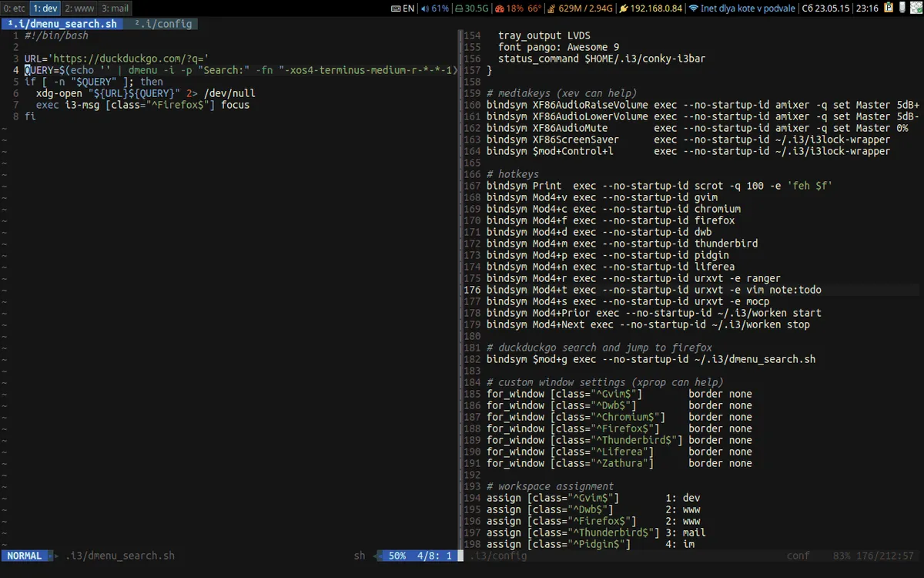Switch to the '.i/config' vim tab
The height and width of the screenshot is (578, 924).
click(164, 23)
